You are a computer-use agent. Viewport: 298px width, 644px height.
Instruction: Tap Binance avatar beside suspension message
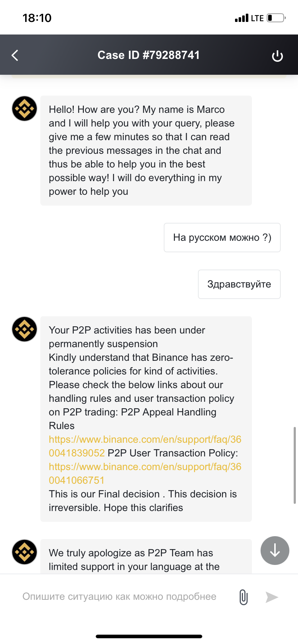tap(24, 329)
